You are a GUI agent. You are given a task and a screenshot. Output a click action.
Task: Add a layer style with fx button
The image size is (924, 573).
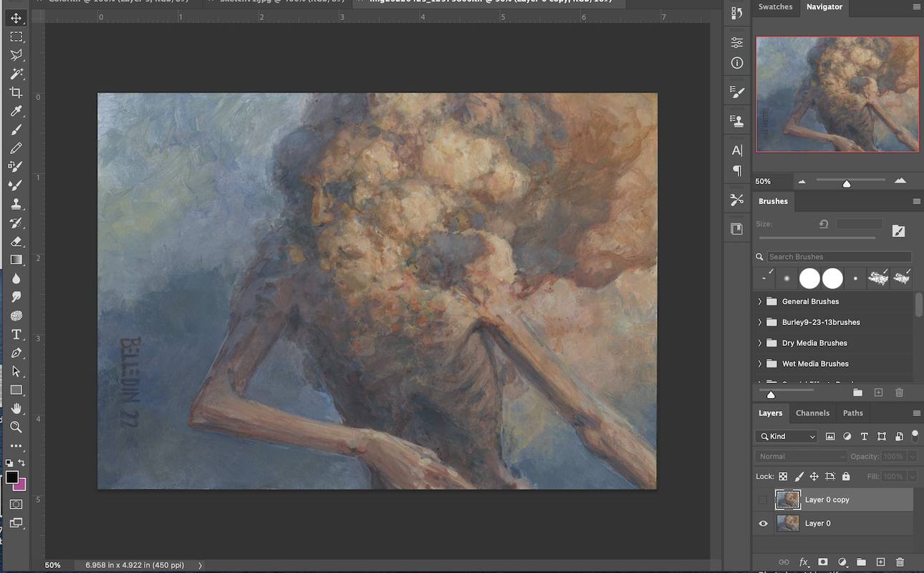[x=804, y=562]
